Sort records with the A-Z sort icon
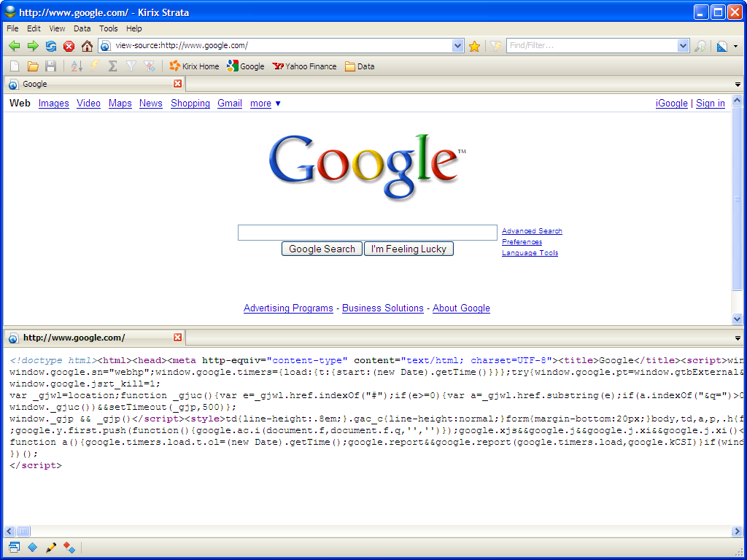 pyautogui.click(x=76, y=66)
